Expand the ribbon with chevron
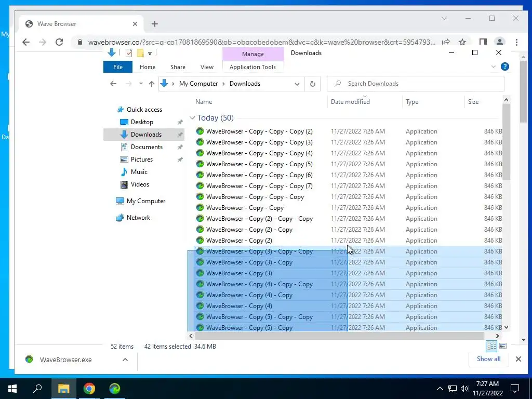532x399 pixels. coord(494,66)
